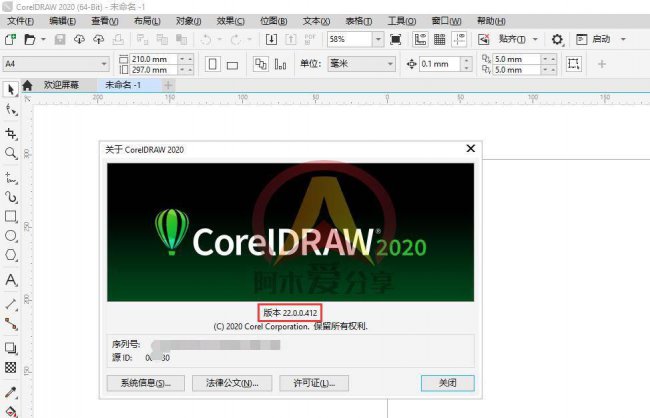Expand the 贴齐 snap-to dropdown
Viewport: 650px width, 418px height.
click(535, 39)
